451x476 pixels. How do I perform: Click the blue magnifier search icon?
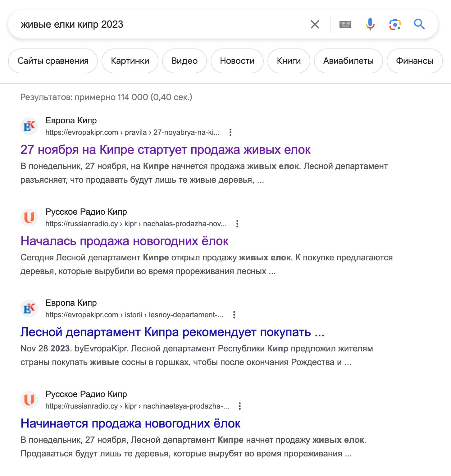coord(419,24)
